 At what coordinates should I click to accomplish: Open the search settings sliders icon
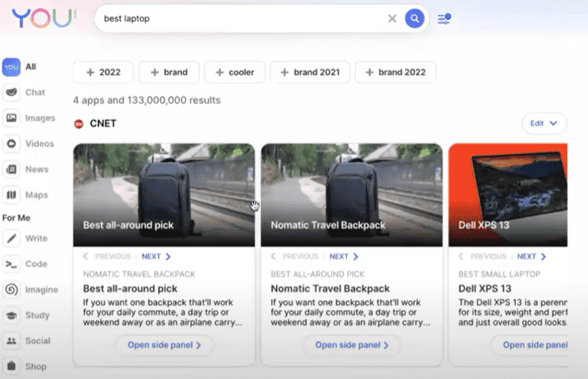tap(444, 18)
